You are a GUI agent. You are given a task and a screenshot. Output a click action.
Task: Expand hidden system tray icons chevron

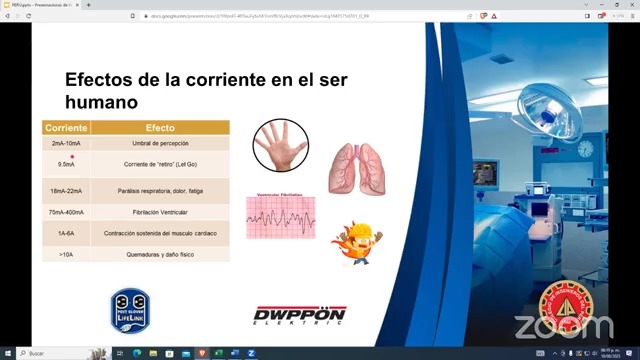[x=555, y=353]
